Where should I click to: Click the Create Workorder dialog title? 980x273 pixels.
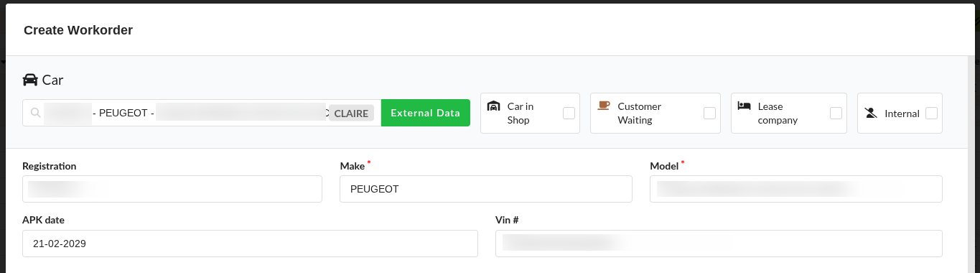78,30
